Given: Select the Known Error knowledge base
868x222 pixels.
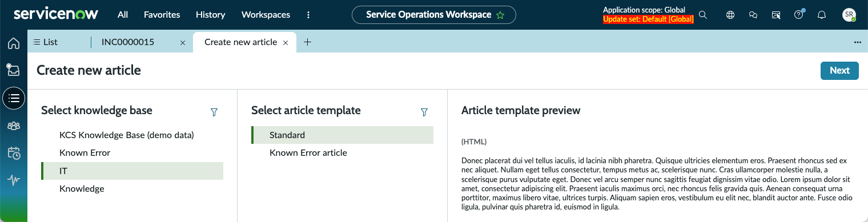Looking at the screenshot, I should [132, 153].
